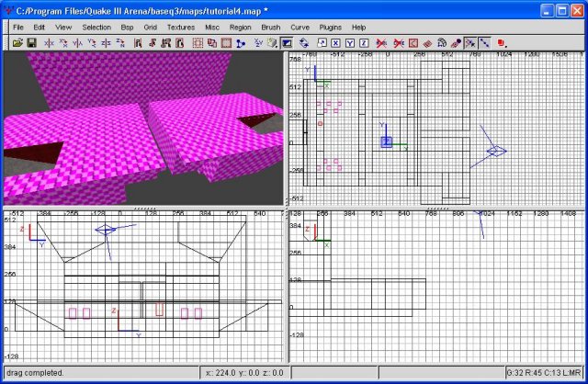This screenshot has height=384, width=588.
Task: Open the File menu
Action: coord(18,28)
